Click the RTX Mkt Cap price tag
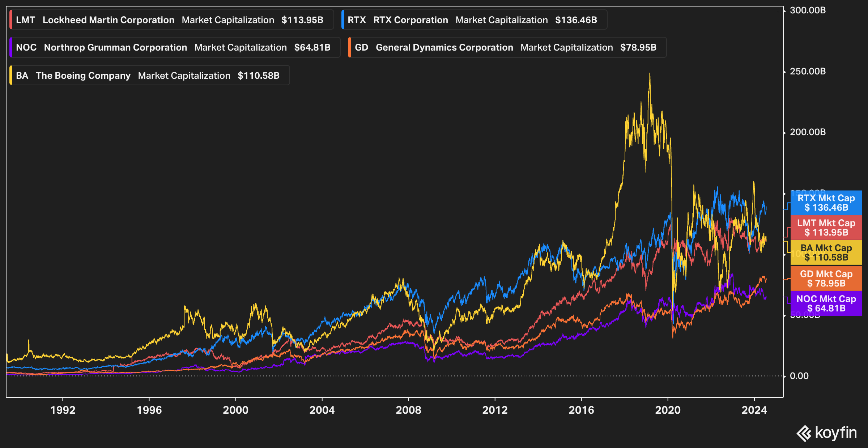This screenshot has width=868, height=448. point(826,203)
